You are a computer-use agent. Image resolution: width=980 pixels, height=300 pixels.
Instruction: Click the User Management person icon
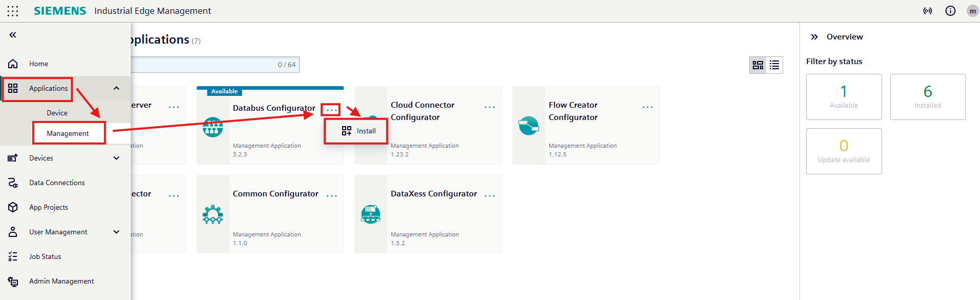point(13,232)
